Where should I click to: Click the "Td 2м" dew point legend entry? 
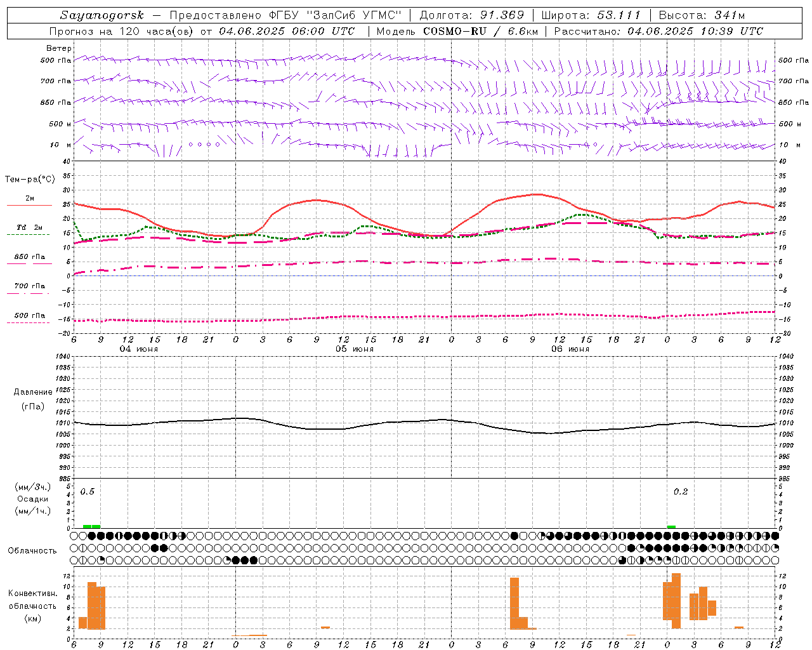pos(30,227)
